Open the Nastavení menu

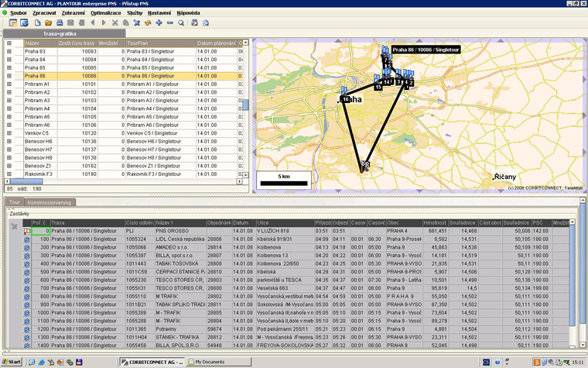159,12
